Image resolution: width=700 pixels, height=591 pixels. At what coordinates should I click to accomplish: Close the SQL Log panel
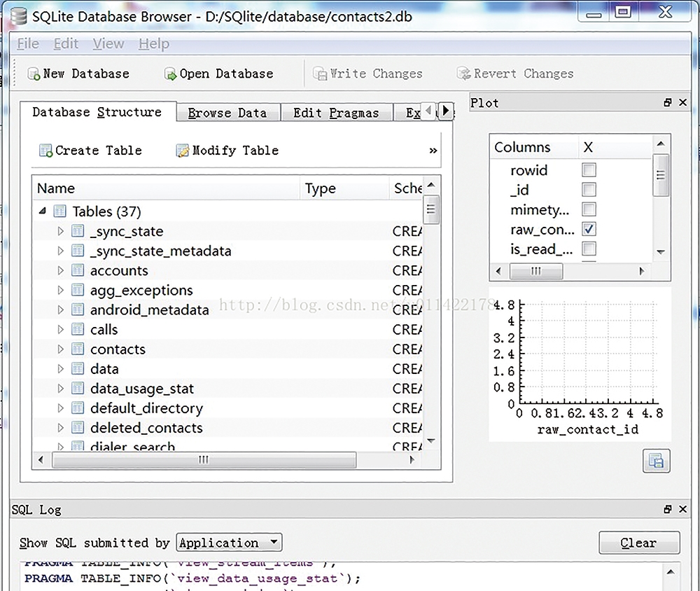682,509
